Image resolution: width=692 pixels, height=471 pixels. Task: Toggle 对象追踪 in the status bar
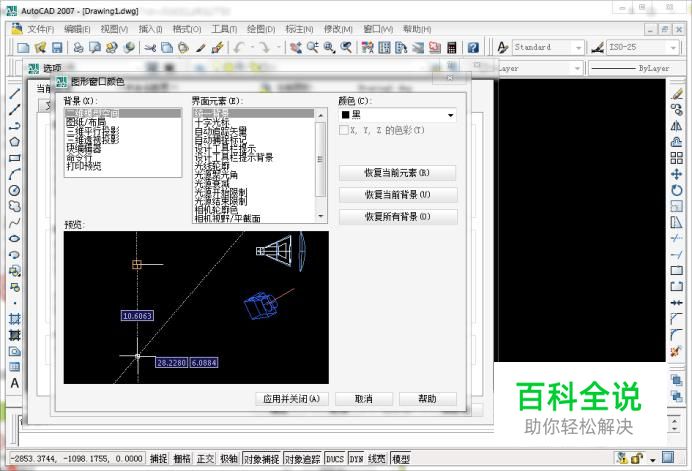coord(303,459)
